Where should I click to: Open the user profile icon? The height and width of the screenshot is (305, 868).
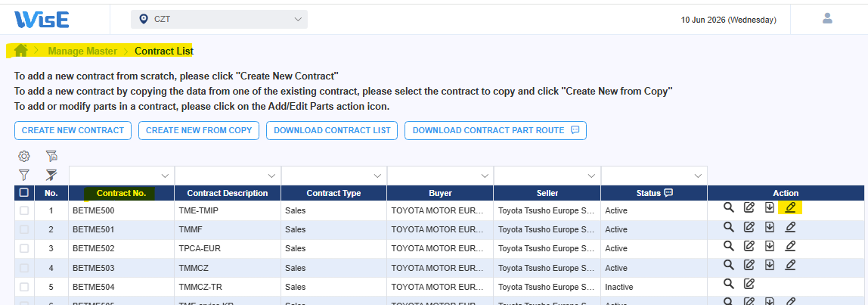[828, 18]
